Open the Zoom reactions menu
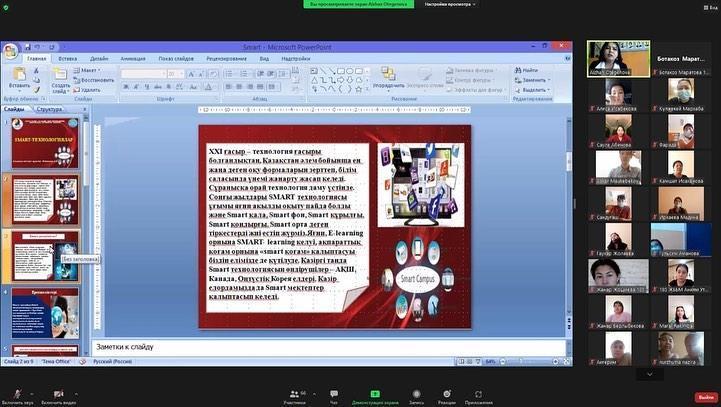This screenshot has width=721, height=407. pyautogui.click(x=447, y=394)
